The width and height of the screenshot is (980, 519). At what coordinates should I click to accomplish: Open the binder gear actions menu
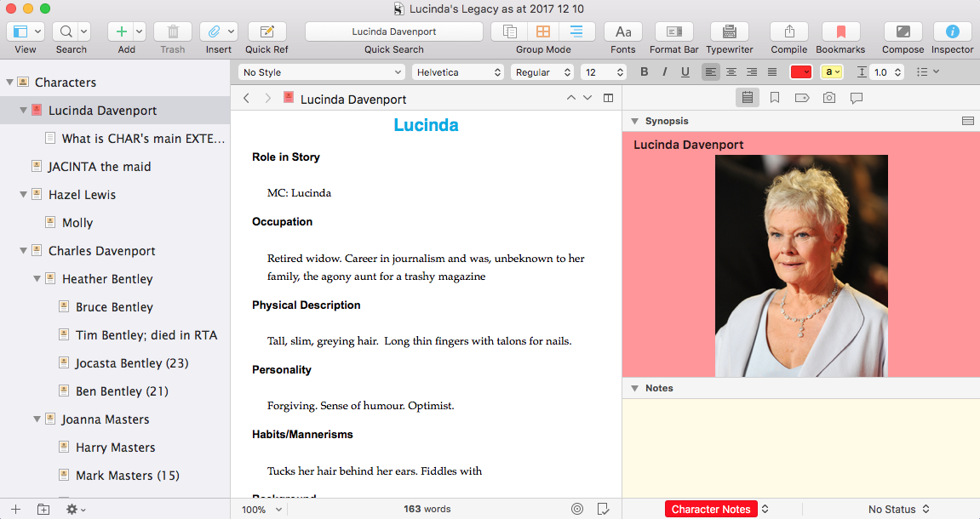tap(76, 509)
